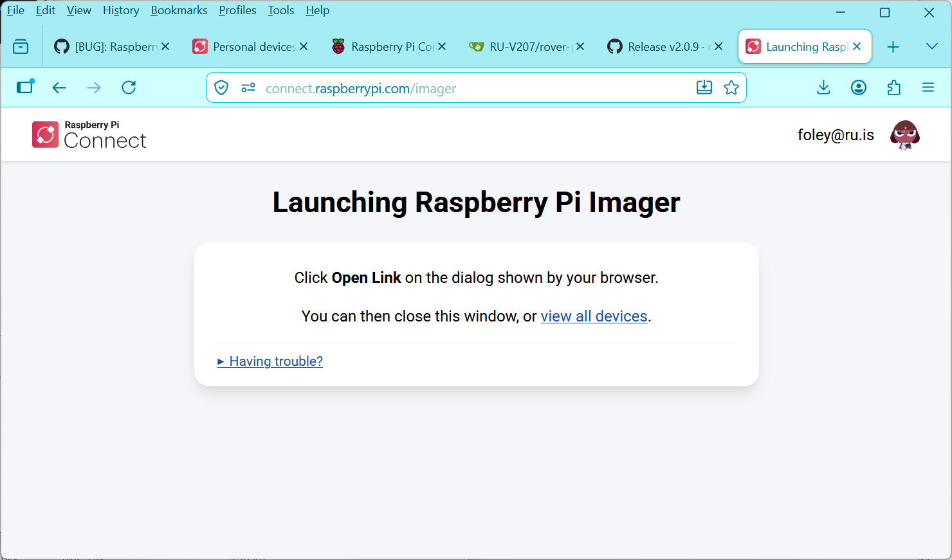Open the application hamburger menu

(x=928, y=87)
